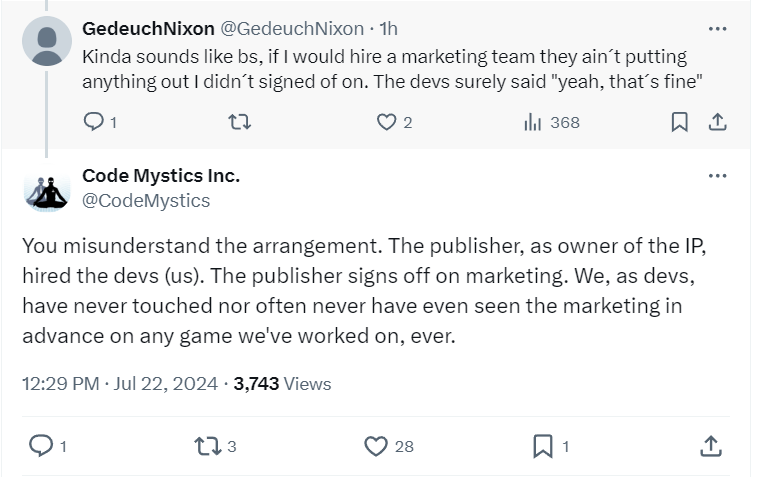View analytics for GedeuchNixon's tweet
Viewport: 758px width, 477px height.
[x=533, y=122]
